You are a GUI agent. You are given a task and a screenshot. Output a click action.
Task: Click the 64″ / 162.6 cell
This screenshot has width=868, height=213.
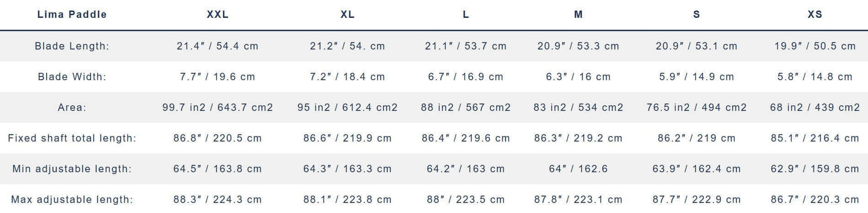point(578,169)
